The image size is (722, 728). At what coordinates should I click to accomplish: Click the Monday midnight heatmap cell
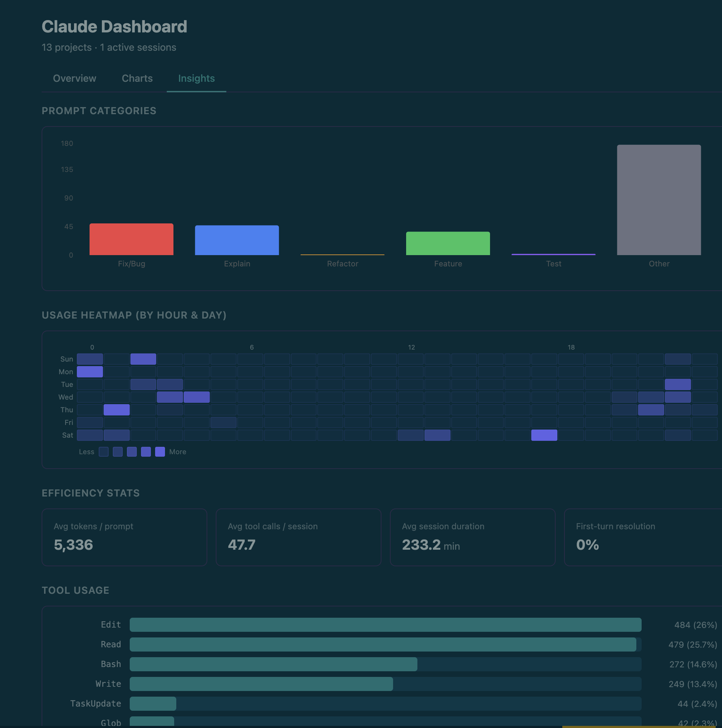pos(90,371)
